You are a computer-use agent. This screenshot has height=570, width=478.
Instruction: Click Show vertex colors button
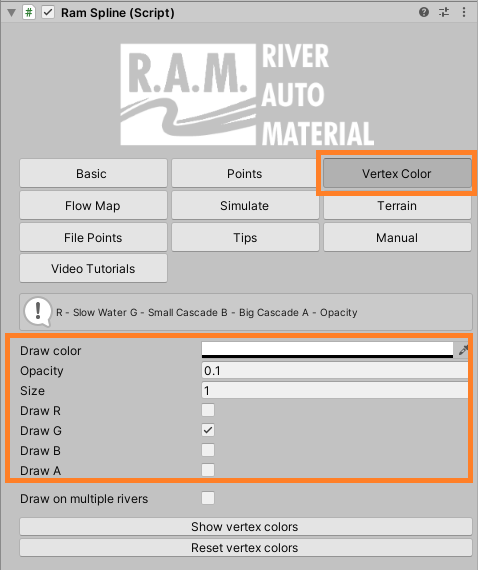[x=246, y=527]
